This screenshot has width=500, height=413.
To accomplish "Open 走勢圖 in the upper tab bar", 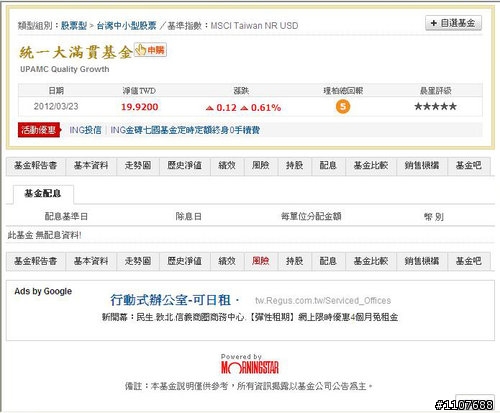I will [138, 165].
